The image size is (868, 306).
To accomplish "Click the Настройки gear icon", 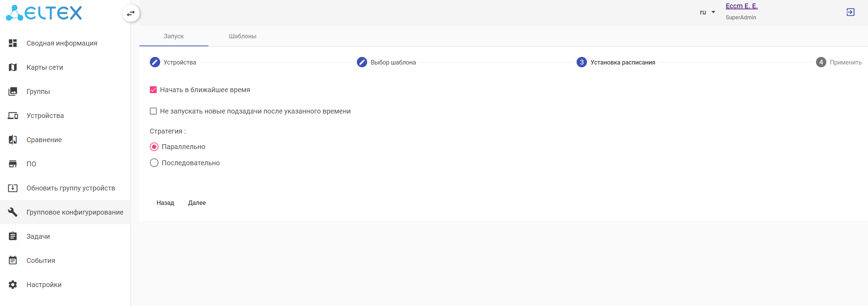I will [13, 285].
